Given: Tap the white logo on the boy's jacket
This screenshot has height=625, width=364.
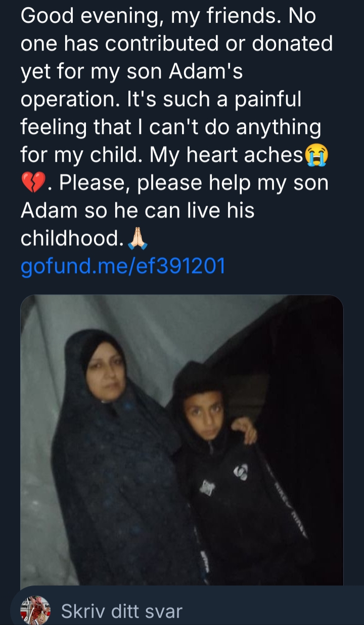Looking at the screenshot, I should 241,473.
